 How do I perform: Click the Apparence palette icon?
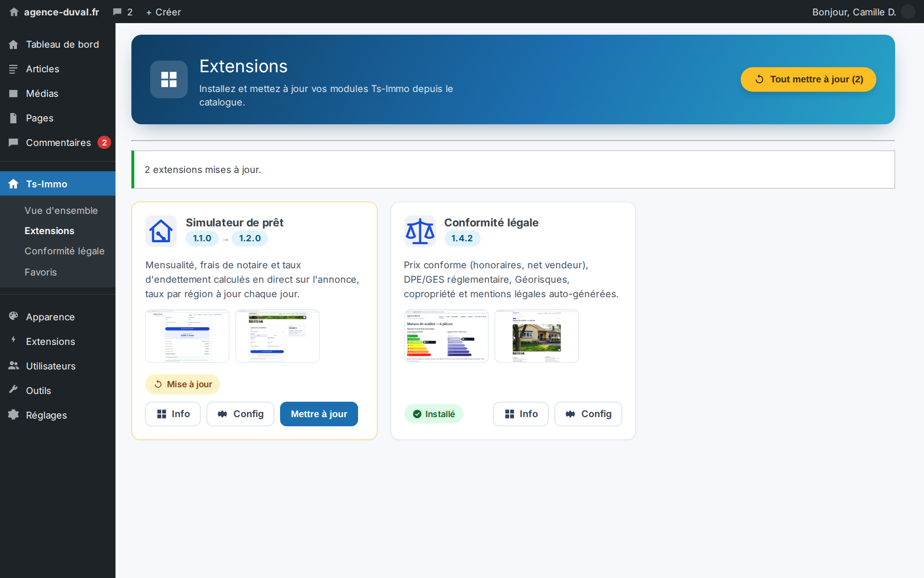click(x=13, y=316)
